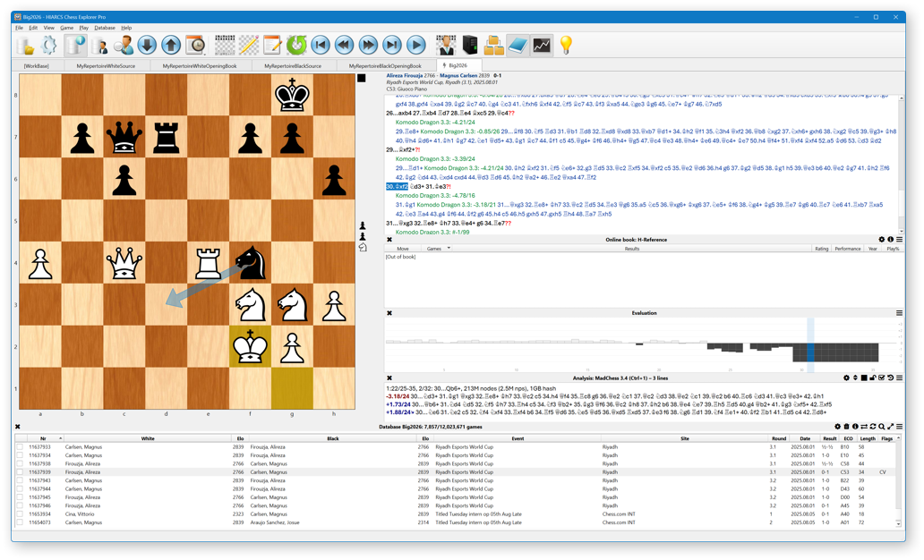Open the Database menu
This screenshot has width=924, height=560.
(105, 28)
